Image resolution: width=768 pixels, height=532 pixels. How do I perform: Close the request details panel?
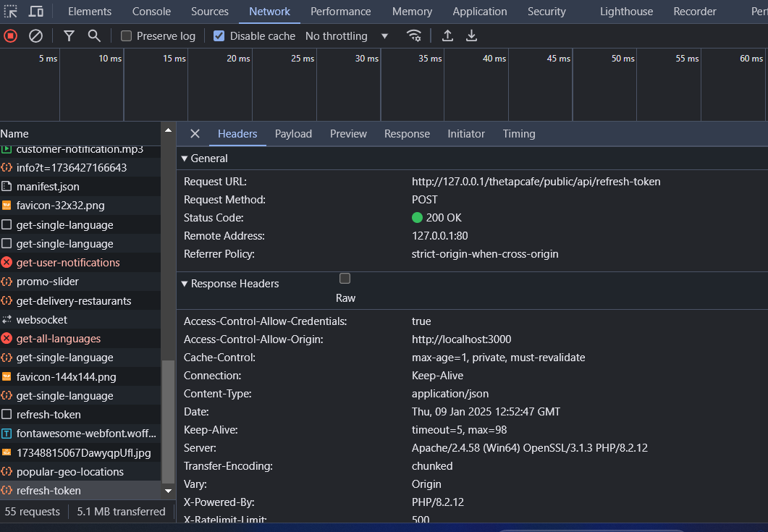click(x=195, y=134)
